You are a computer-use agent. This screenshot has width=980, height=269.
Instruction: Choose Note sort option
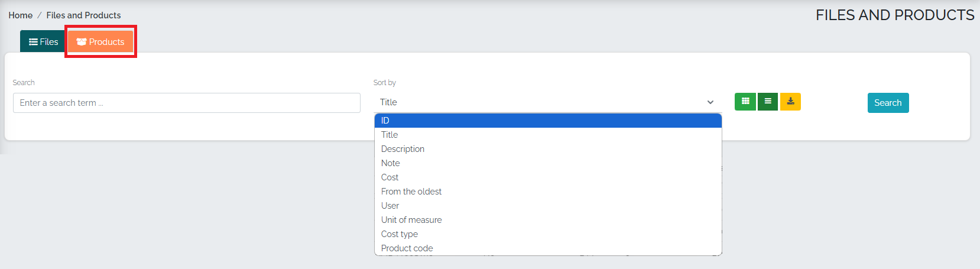548,163
